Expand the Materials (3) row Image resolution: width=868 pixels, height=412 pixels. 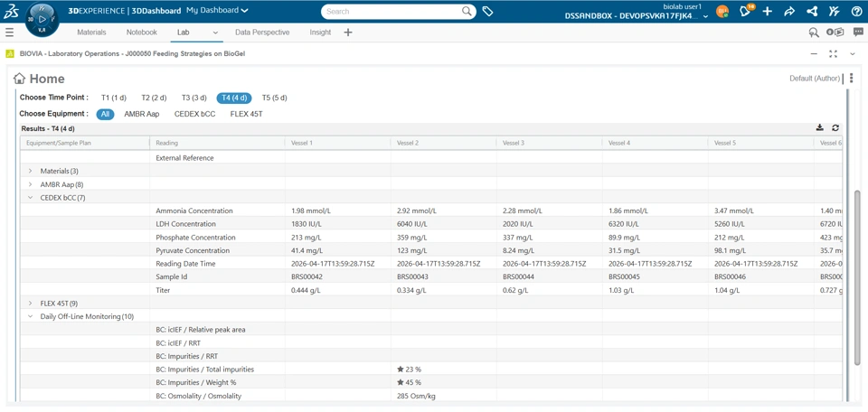(x=31, y=171)
